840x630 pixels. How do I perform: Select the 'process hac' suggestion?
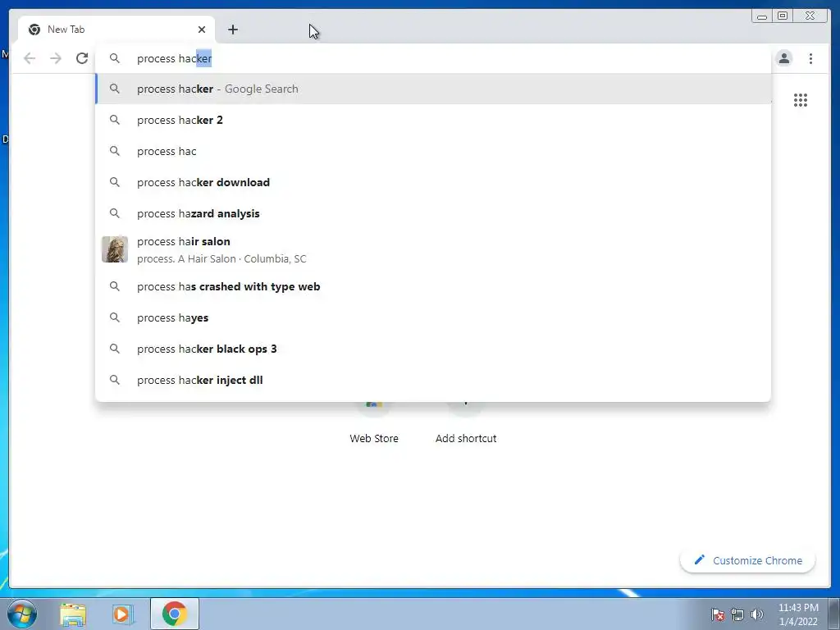coord(433,151)
